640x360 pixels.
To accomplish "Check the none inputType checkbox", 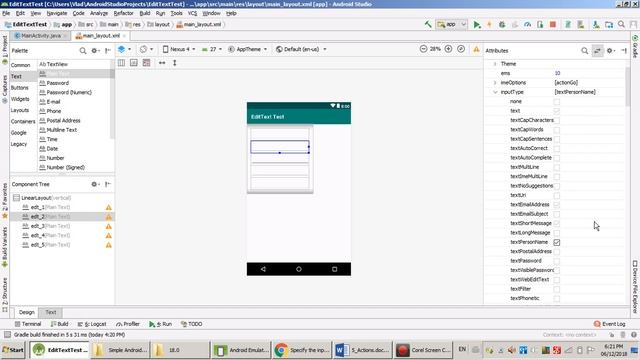I will tap(557, 102).
